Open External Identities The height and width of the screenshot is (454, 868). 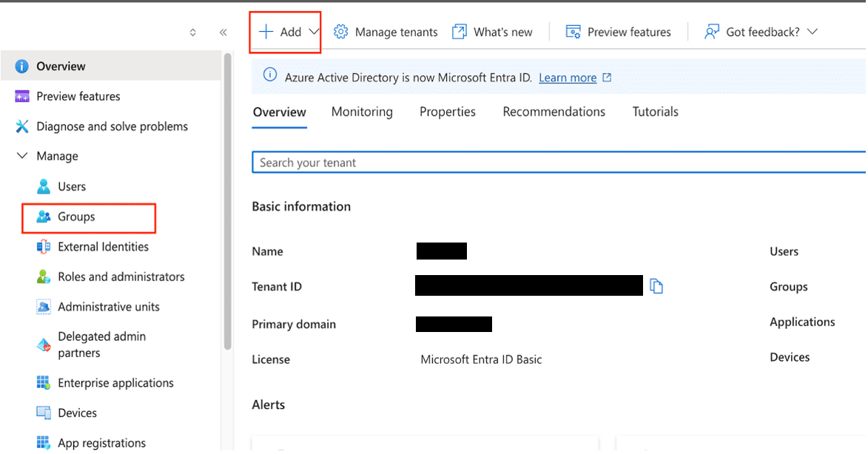(x=44, y=246)
